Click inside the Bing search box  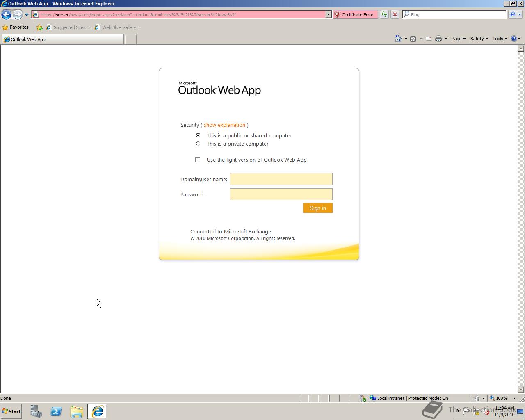(454, 15)
